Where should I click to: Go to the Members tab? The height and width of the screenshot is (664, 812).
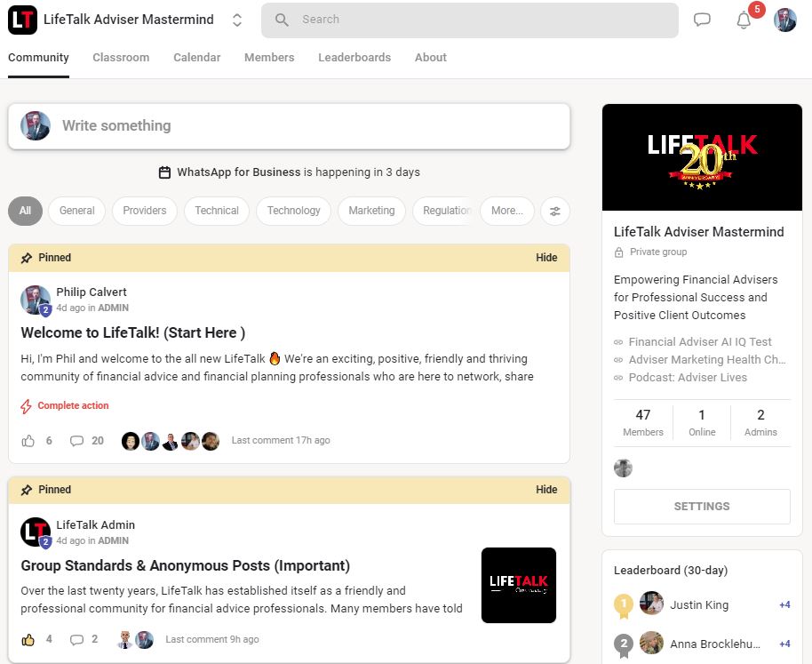[x=269, y=58]
